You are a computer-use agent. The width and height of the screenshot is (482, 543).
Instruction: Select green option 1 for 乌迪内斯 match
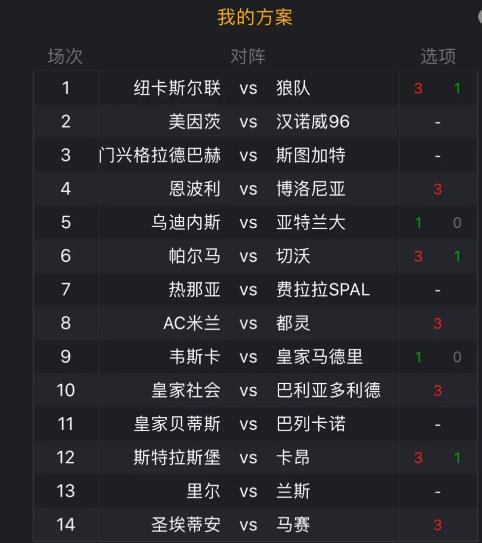pyautogui.click(x=418, y=223)
